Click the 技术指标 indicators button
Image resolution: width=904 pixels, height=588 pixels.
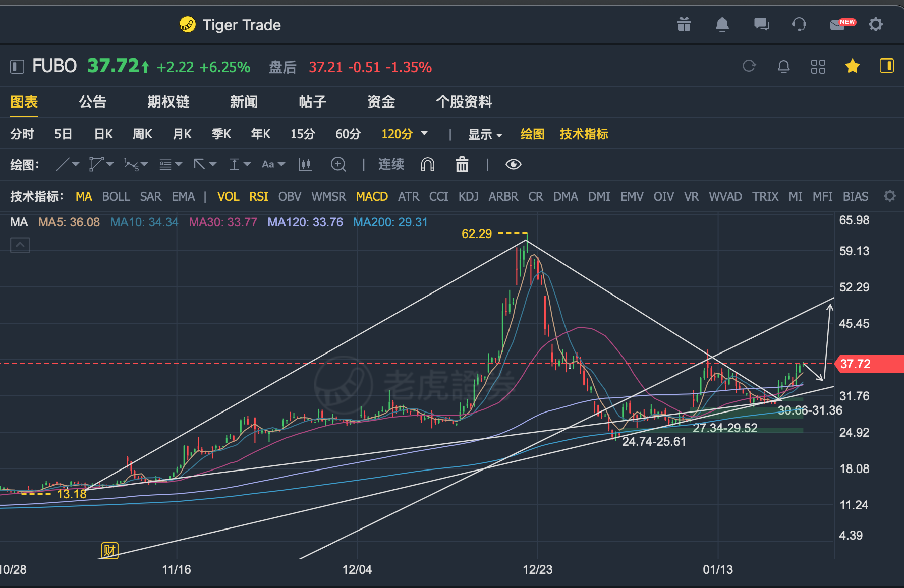tap(584, 134)
